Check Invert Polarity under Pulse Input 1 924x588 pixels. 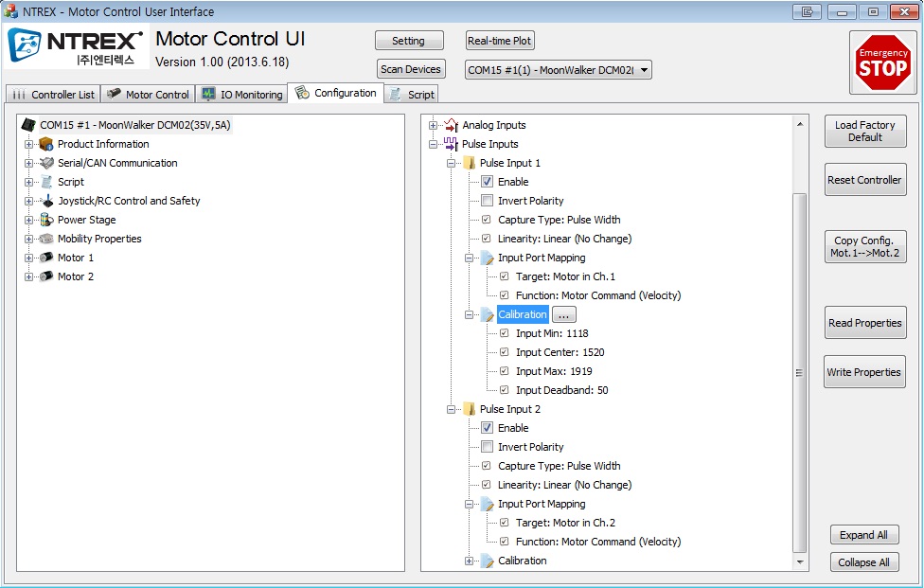(x=487, y=201)
